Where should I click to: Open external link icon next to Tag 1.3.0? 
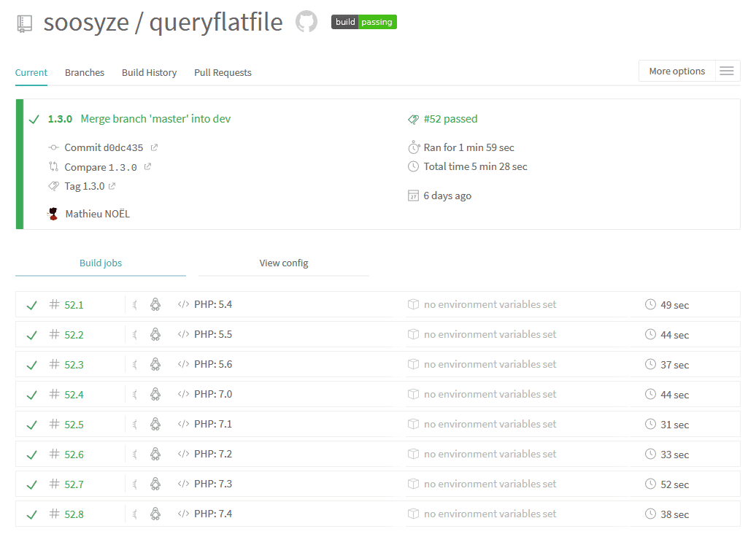click(x=112, y=186)
